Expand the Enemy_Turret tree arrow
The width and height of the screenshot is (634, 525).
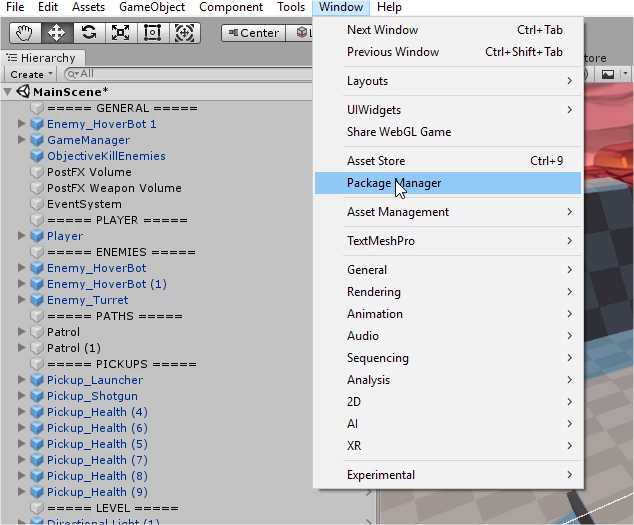pyautogui.click(x=22, y=300)
